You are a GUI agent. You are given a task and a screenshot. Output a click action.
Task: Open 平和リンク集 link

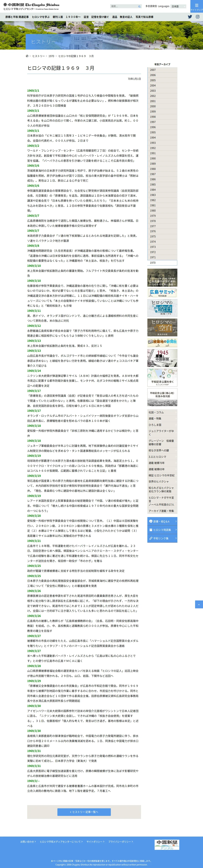click(162, 538)
